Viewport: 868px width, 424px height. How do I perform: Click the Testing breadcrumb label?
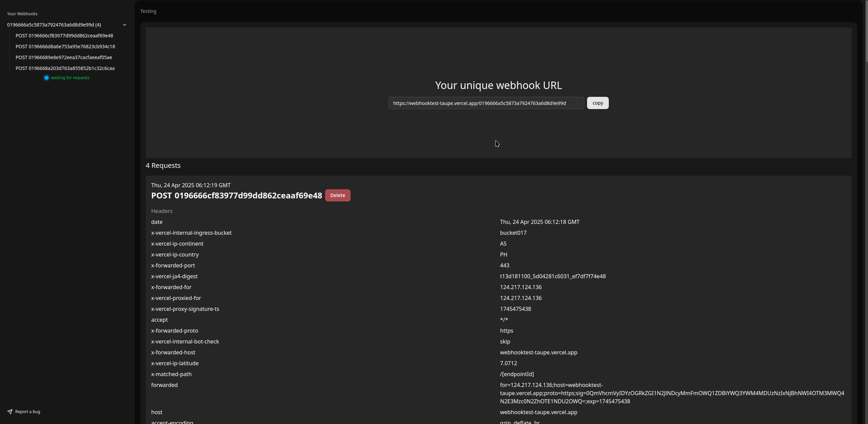point(148,11)
